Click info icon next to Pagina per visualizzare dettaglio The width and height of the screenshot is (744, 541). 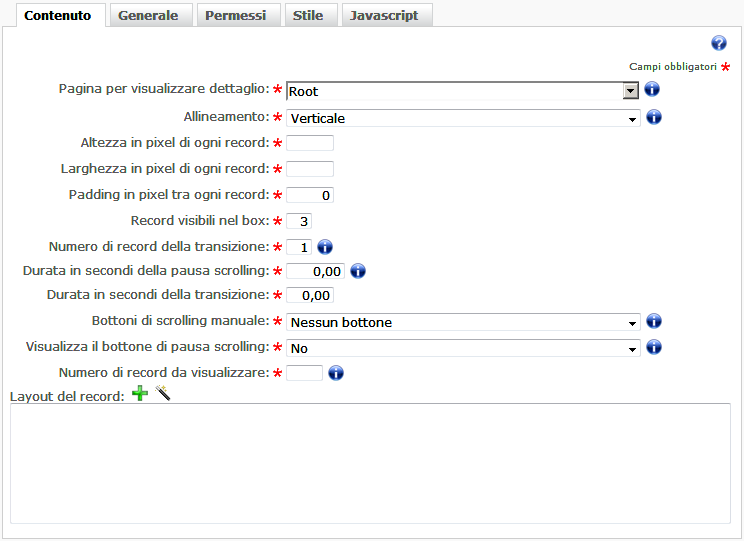coord(652,90)
